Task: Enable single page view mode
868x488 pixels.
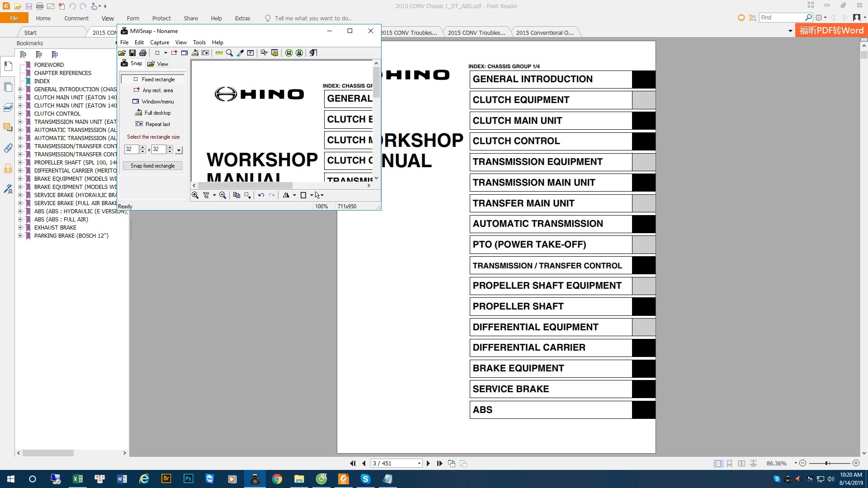Action: pos(718,463)
